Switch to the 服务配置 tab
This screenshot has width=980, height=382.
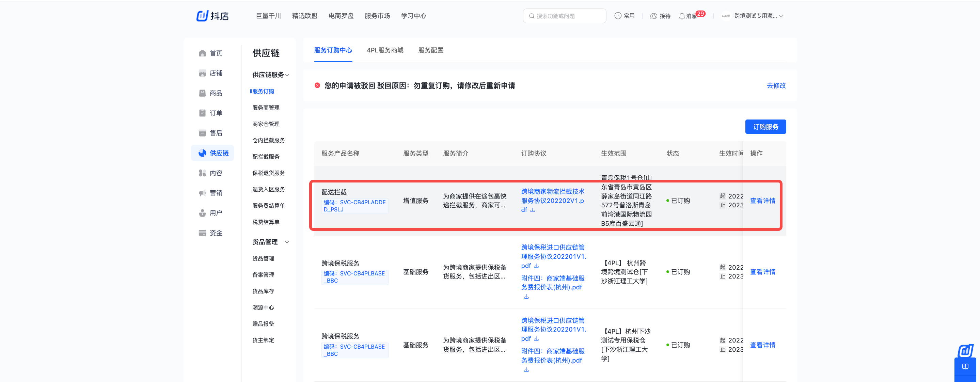coord(431,50)
